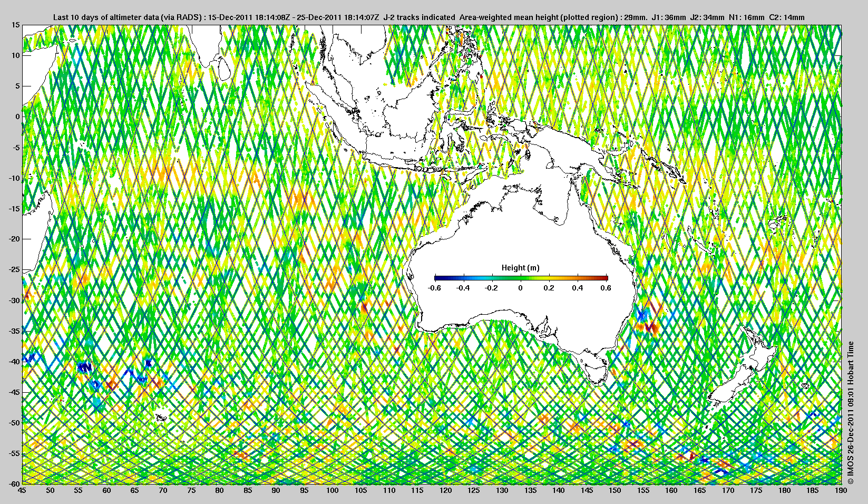Viewport: 868px width, 504px height.
Task: Click the colorbar tick label '-0.4'
Action: [x=463, y=288]
